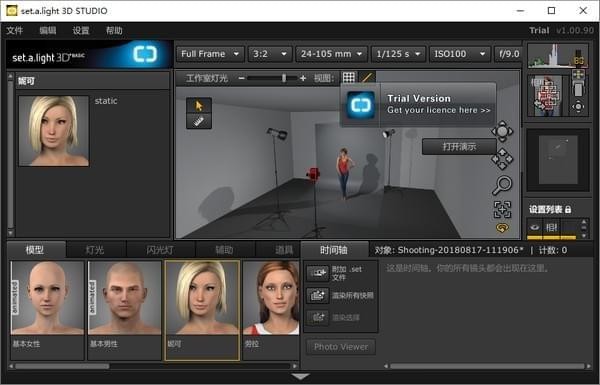Select the red studio light in viewport
Viewport: 600px width, 385px height.
313,173
